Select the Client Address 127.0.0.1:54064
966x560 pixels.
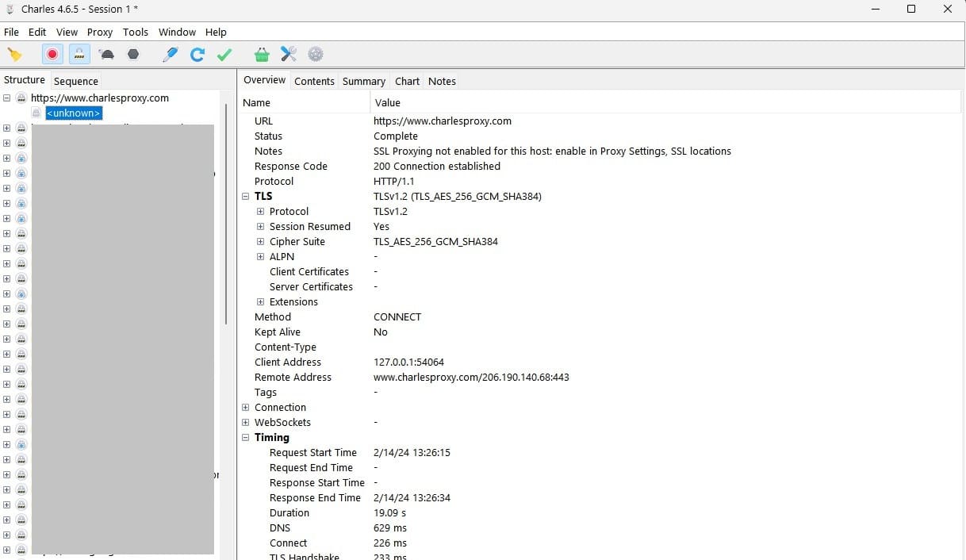pyautogui.click(x=408, y=362)
